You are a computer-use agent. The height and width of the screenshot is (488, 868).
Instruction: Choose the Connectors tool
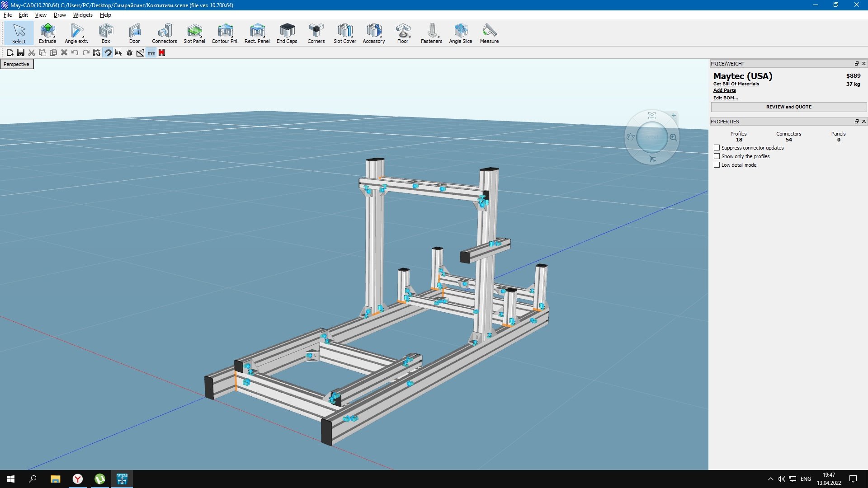164,33
